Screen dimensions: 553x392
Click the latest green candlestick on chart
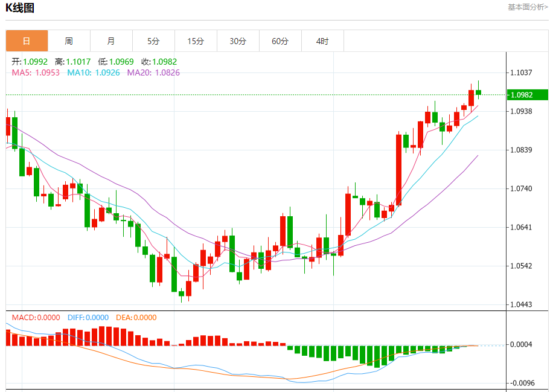[478, 92]
